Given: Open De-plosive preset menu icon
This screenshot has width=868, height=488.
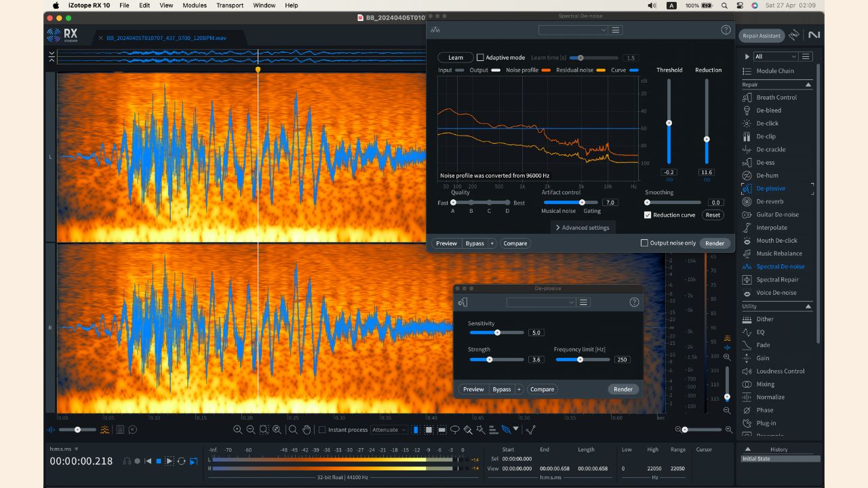Looking at the screenshot, I should pos(584,302).
